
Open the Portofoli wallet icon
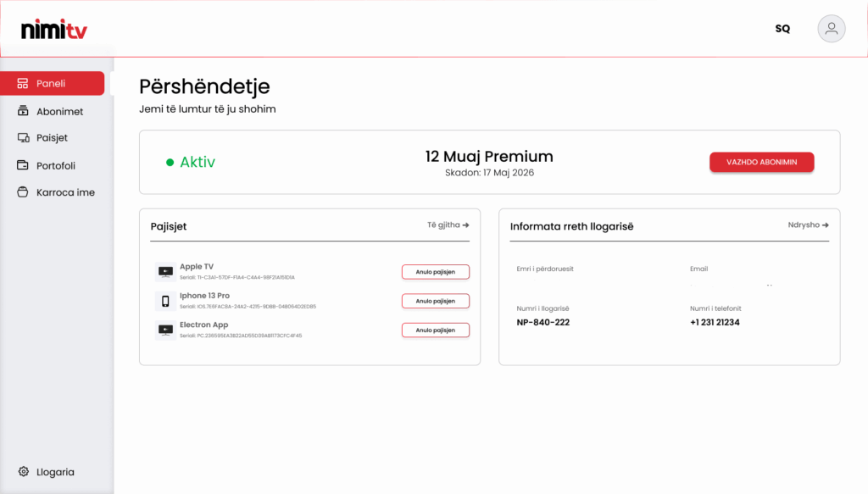point(23,165)
